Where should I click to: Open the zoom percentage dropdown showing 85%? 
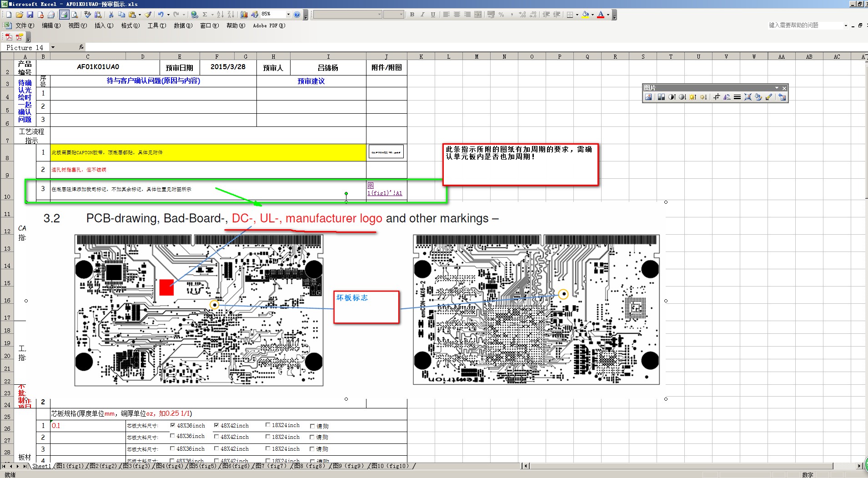pyautogui.click(x=288, y=15)
